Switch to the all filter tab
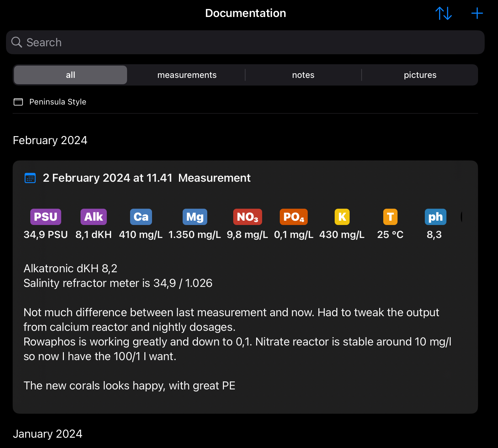The image size is (498, 448). coord(71,75)
